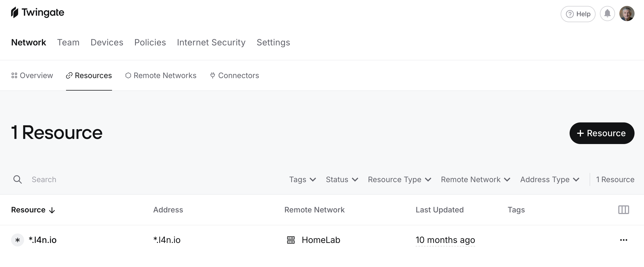Open the user profile avatar menu

click(627, 14)
